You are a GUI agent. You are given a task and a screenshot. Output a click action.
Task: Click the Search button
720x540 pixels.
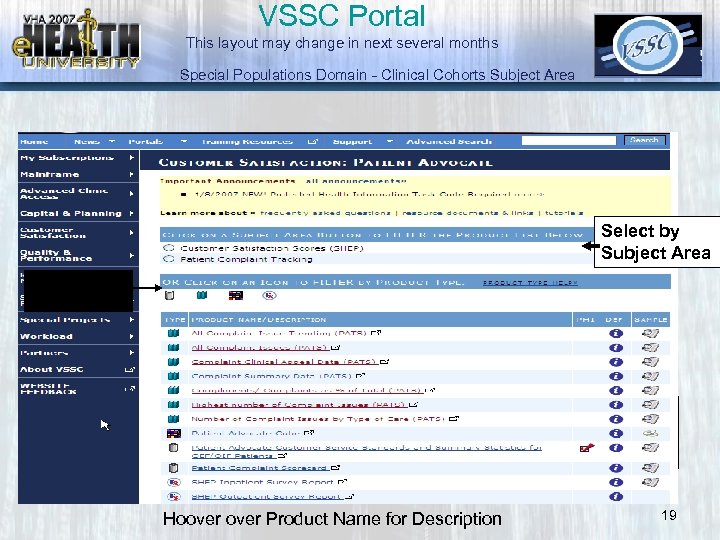645,140
